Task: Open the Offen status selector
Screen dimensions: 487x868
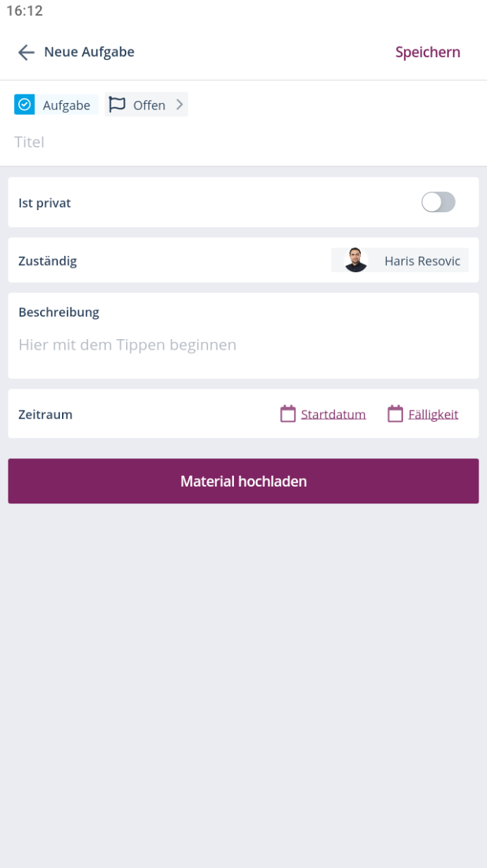Action: click(149, 105)
